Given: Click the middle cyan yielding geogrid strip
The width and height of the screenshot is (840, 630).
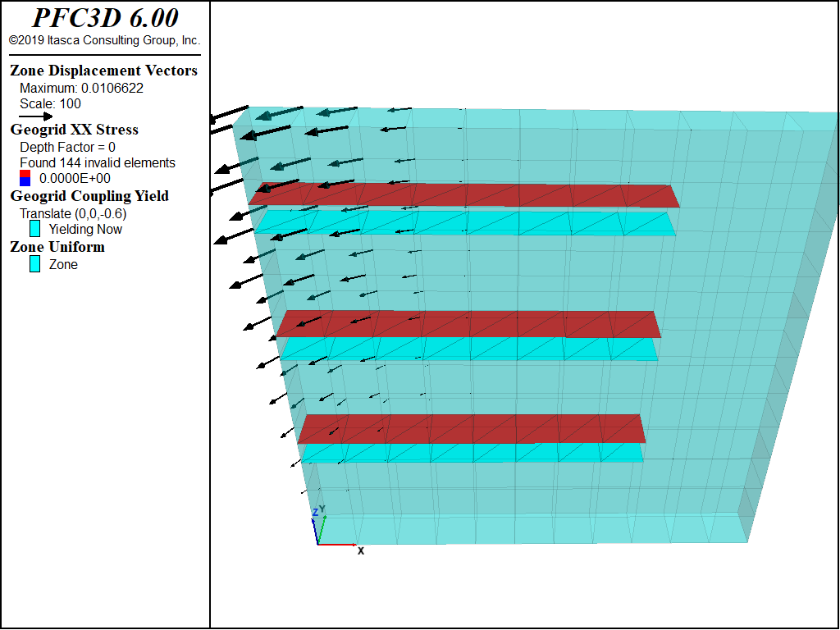Looking at the screenshot, I should [x=469, y=349].
